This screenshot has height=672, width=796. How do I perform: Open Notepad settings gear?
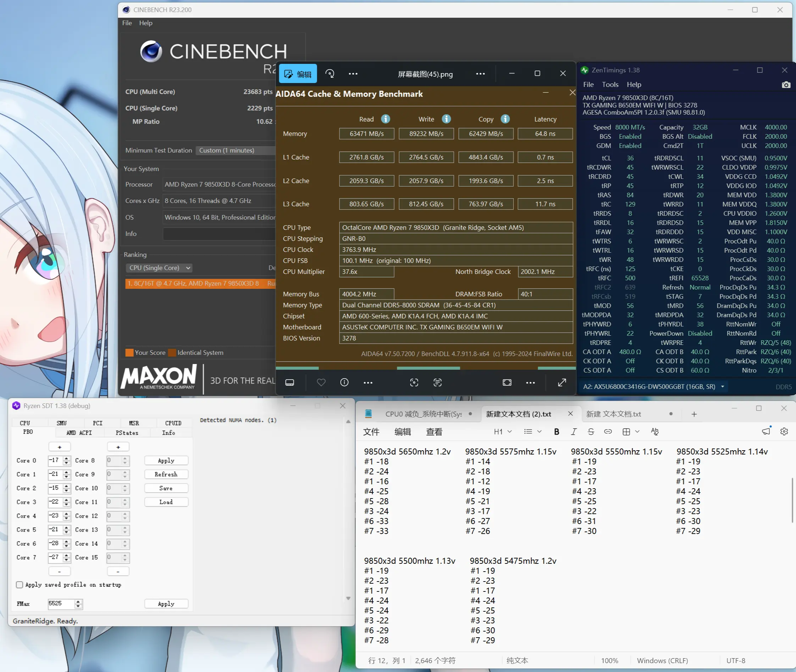(x=784, y=431)
